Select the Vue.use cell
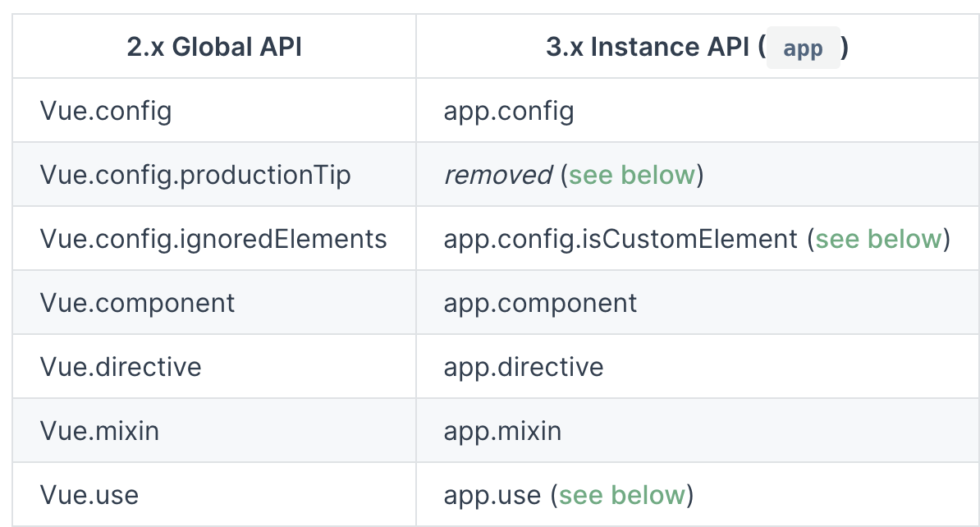Viewport: 980px width, 527px height. [x=214, y=494]
